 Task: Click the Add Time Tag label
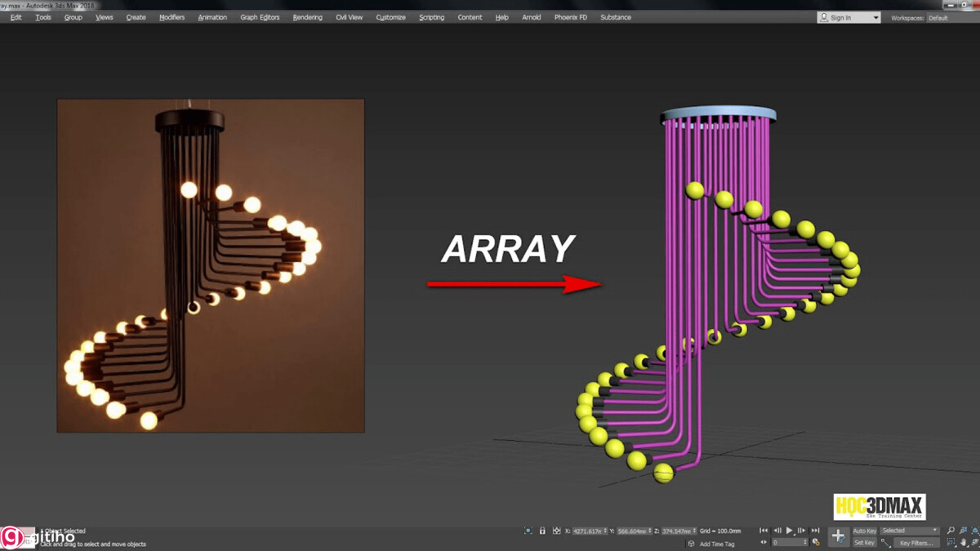(x=719, y=543)
